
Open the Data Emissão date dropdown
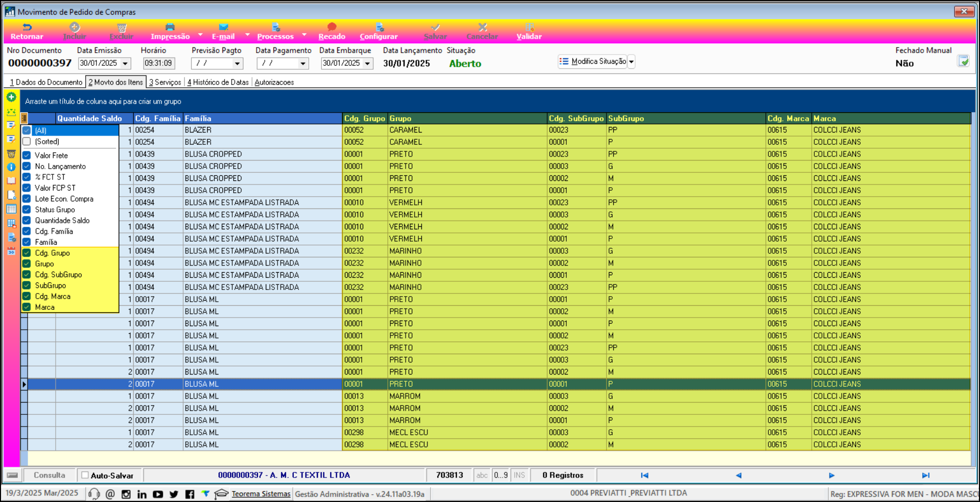tap(125, 63)
